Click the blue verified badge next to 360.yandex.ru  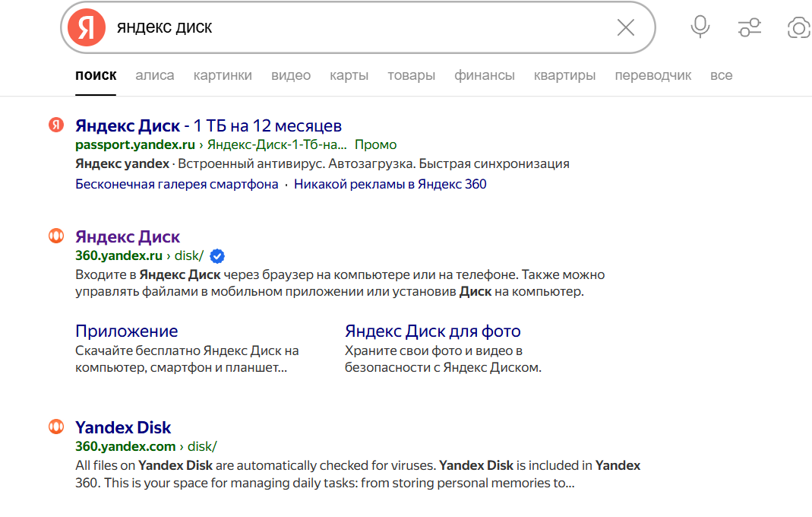point(217,255)
